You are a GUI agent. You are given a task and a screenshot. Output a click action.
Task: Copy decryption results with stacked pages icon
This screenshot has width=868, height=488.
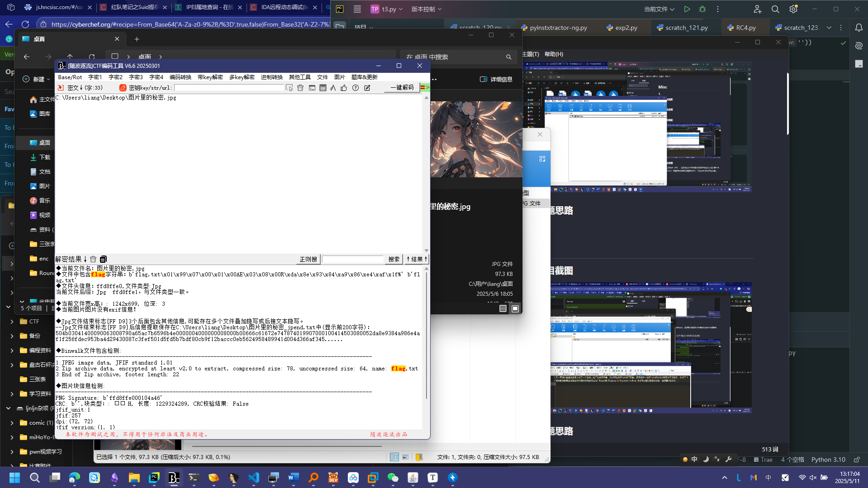pos(103,259)
